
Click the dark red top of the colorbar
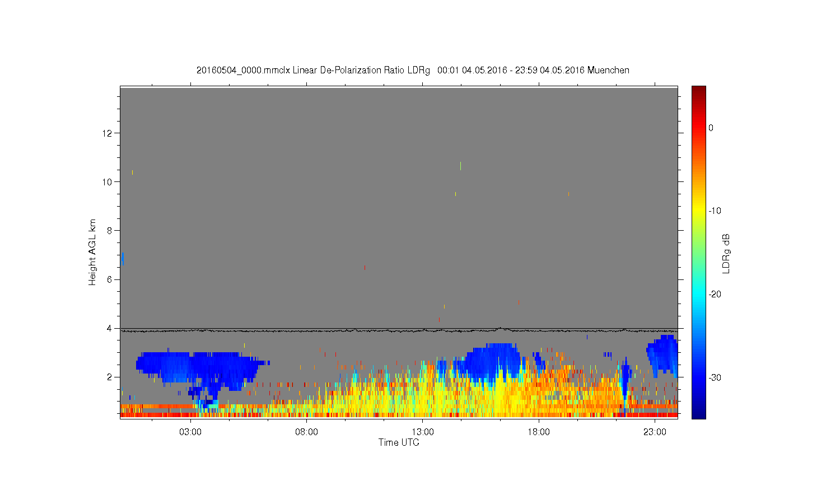699,91
